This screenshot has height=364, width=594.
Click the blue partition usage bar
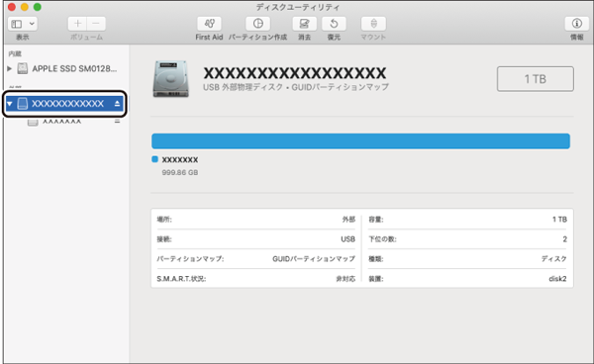360,140
